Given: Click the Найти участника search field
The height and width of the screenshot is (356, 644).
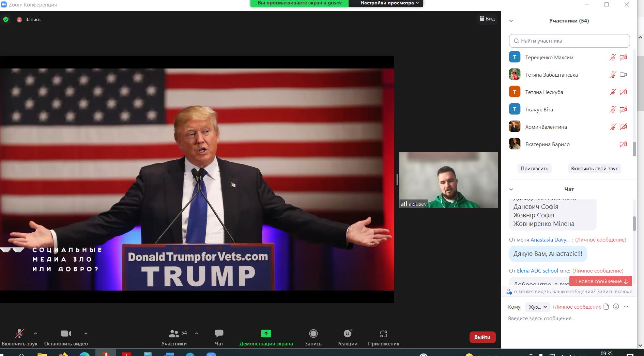Looking at the screenshot, I should click(569, 41).
